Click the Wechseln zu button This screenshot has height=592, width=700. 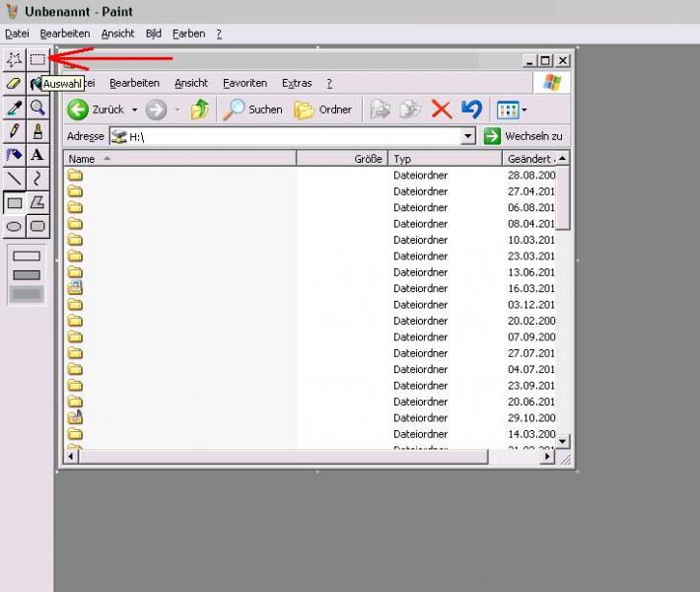pyautogui.click(x=524, y=136)
